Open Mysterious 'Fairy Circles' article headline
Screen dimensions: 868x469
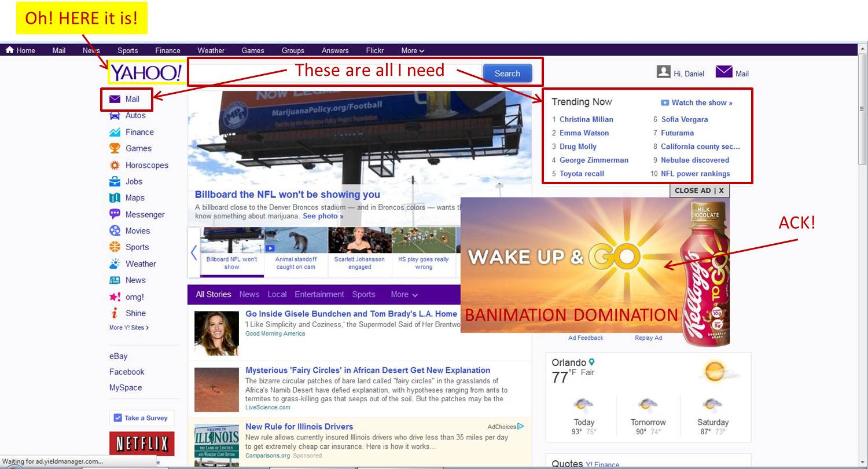pos(367,370)
